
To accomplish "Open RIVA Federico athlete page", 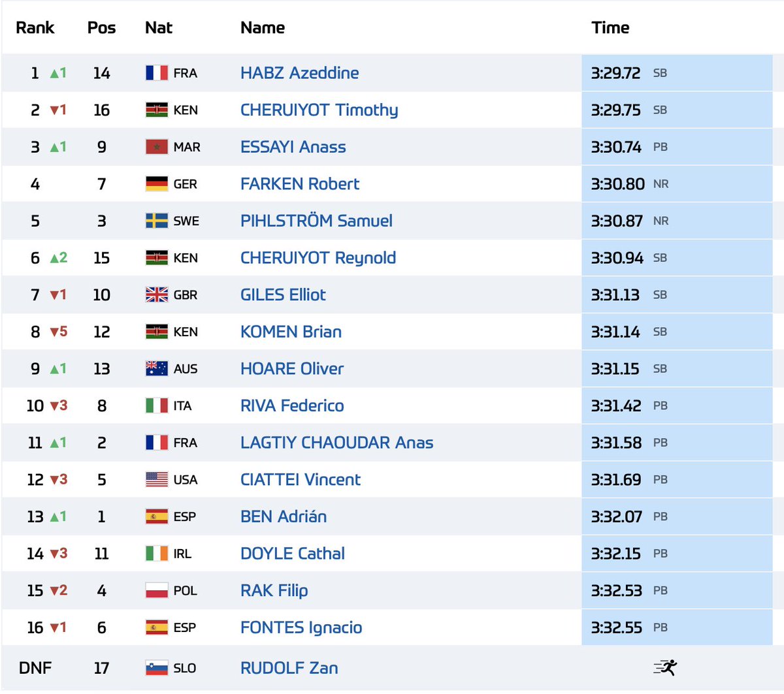I will point(292,405).
